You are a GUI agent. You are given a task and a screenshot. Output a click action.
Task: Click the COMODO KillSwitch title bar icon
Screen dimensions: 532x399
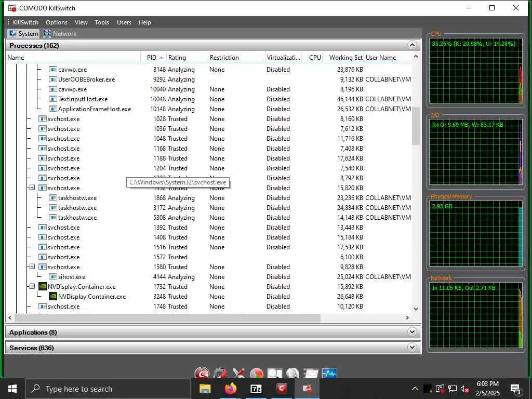click(12, 8)
